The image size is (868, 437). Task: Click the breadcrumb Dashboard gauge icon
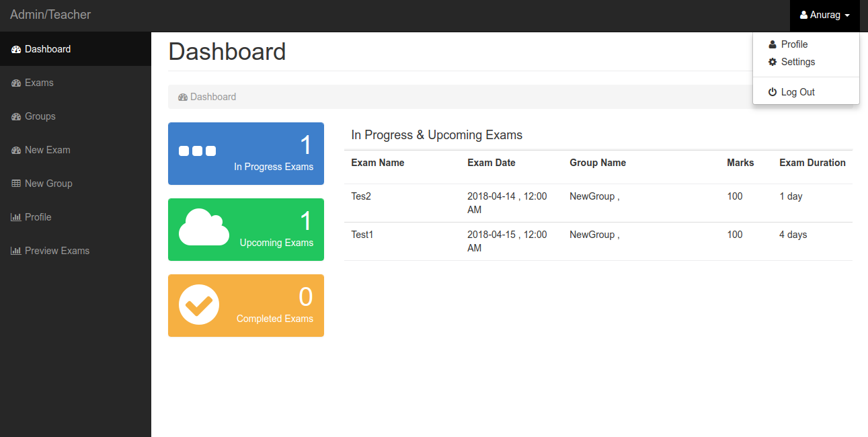(x=183, y=97)
